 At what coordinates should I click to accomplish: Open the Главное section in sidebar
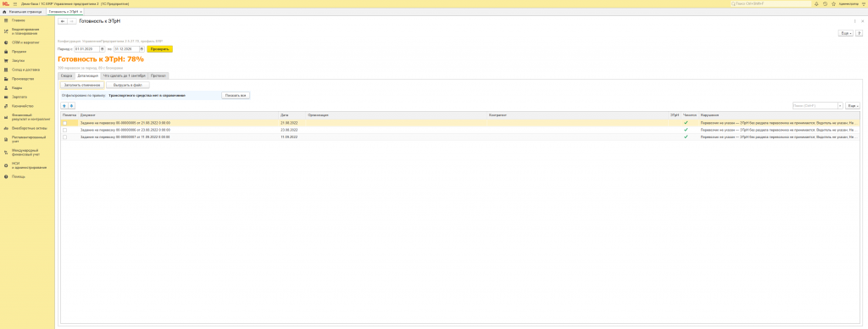coord(19,20)
